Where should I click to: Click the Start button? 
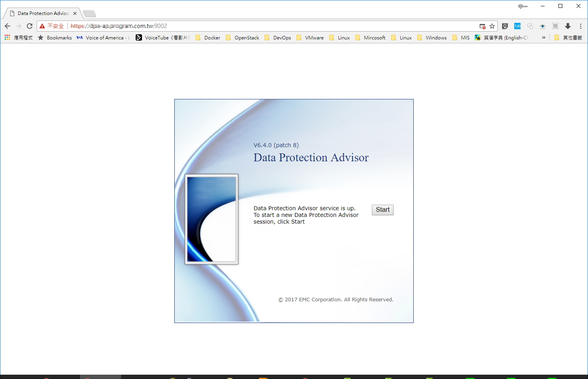coord(382,209)
